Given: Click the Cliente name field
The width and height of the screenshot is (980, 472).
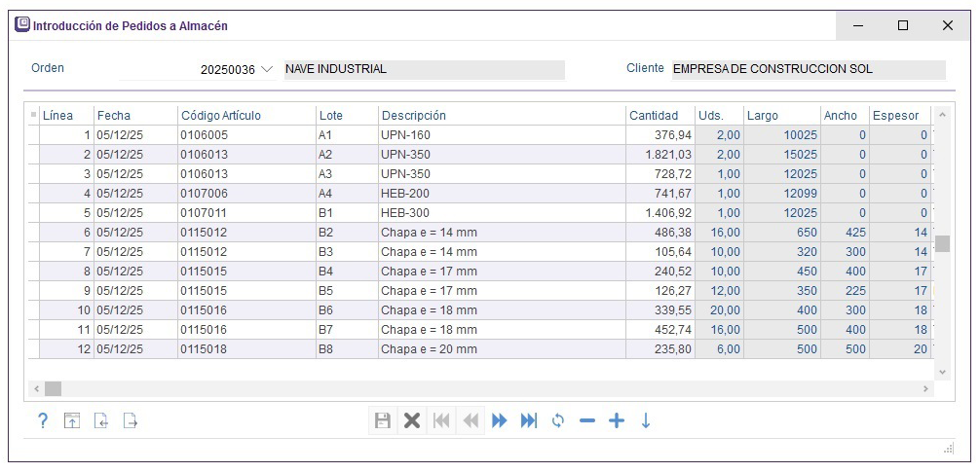Looking at the screenshot, I should [x=807, y=69].
